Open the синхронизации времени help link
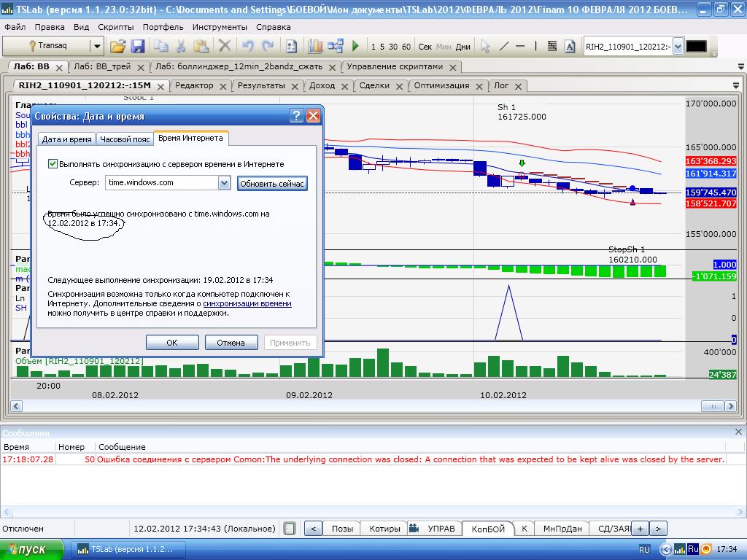The height and width of the screenshot is (560, 747). [247, 303]
